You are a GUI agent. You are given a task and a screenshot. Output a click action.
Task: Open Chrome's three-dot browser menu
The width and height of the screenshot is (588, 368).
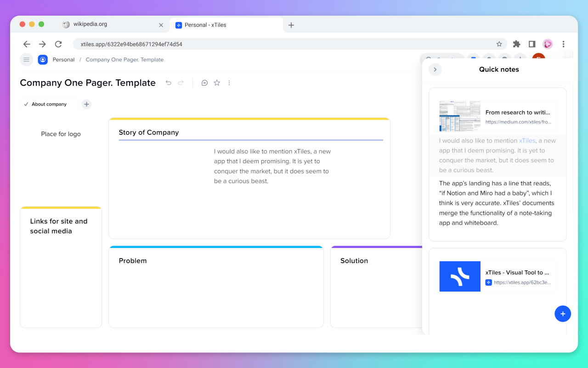click(564, 44)
